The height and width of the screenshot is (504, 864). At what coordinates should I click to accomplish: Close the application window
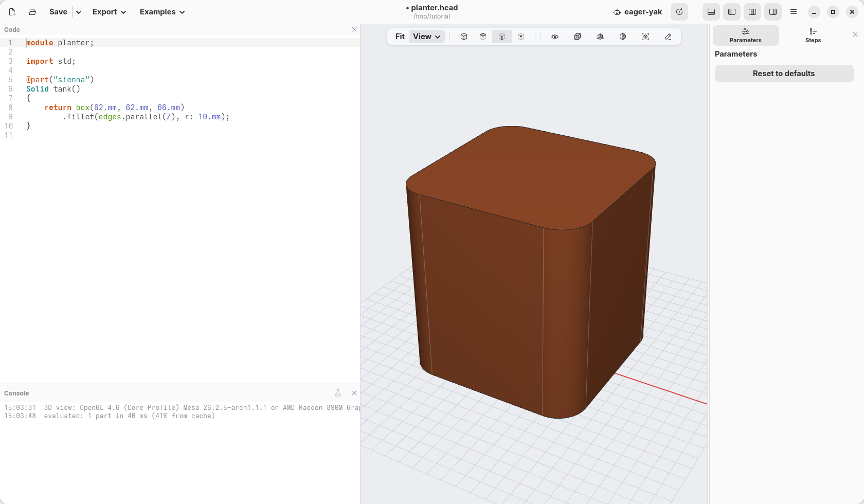[x=852, y=12]
